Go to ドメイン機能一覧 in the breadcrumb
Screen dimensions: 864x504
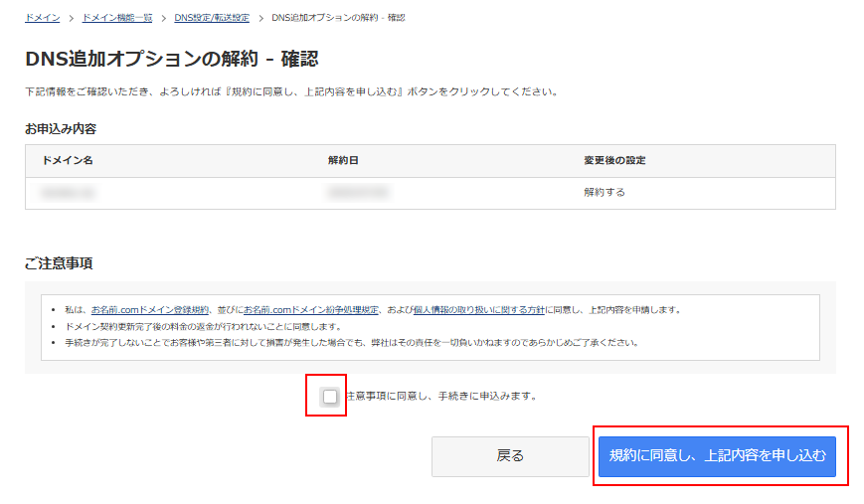(x=117, y=18)
